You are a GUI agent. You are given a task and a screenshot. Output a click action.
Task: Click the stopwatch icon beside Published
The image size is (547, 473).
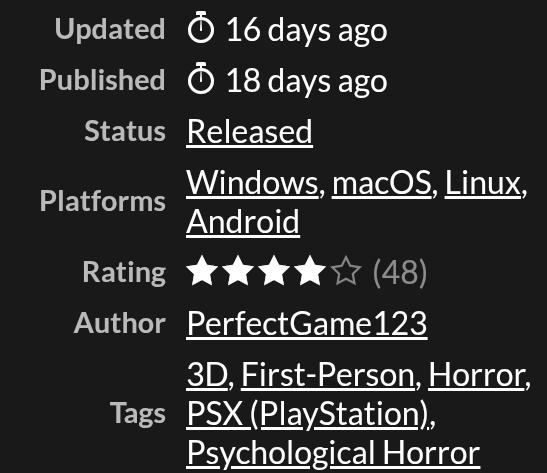coord(201,78)
